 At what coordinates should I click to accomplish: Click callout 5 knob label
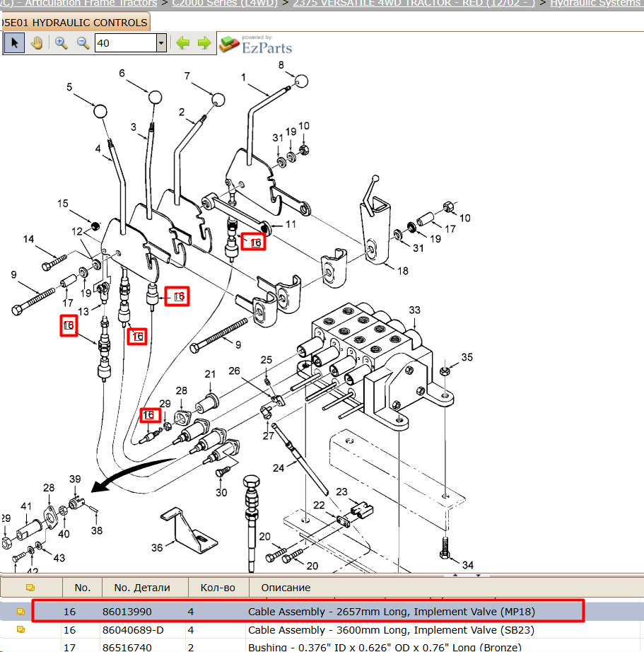tap(69, 87)
